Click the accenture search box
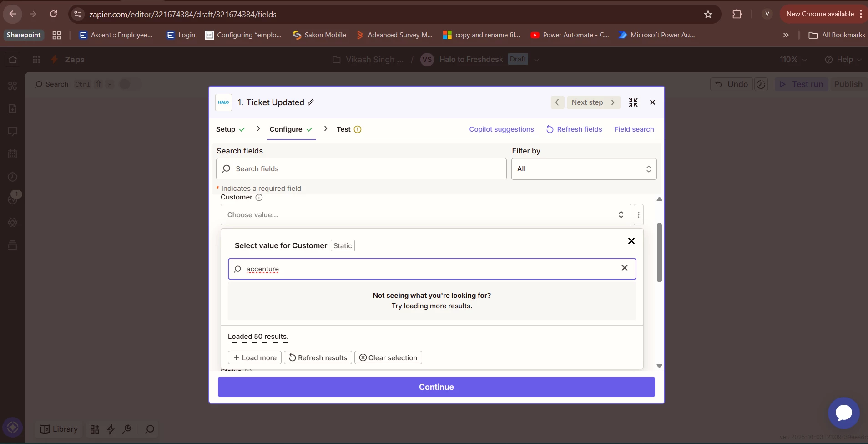 tap(432, 269)
